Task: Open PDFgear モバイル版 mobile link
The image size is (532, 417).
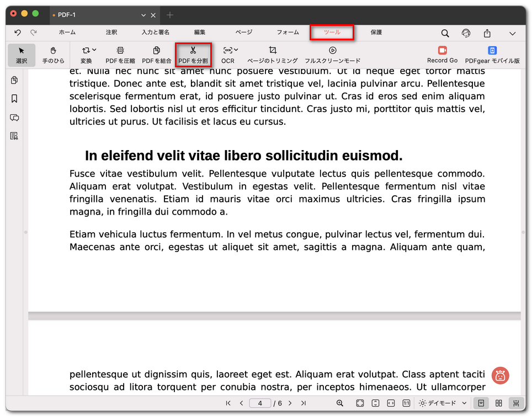Action: pos(492,55)
